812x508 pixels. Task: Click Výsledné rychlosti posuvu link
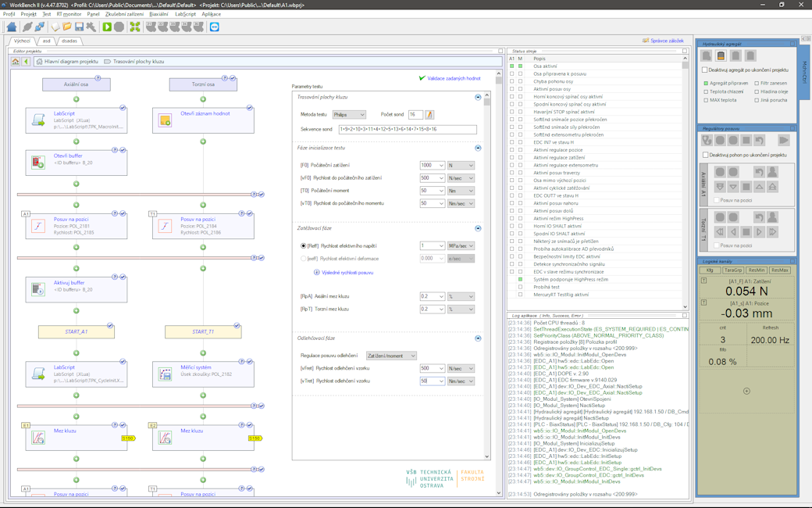[x=347, y=272]
